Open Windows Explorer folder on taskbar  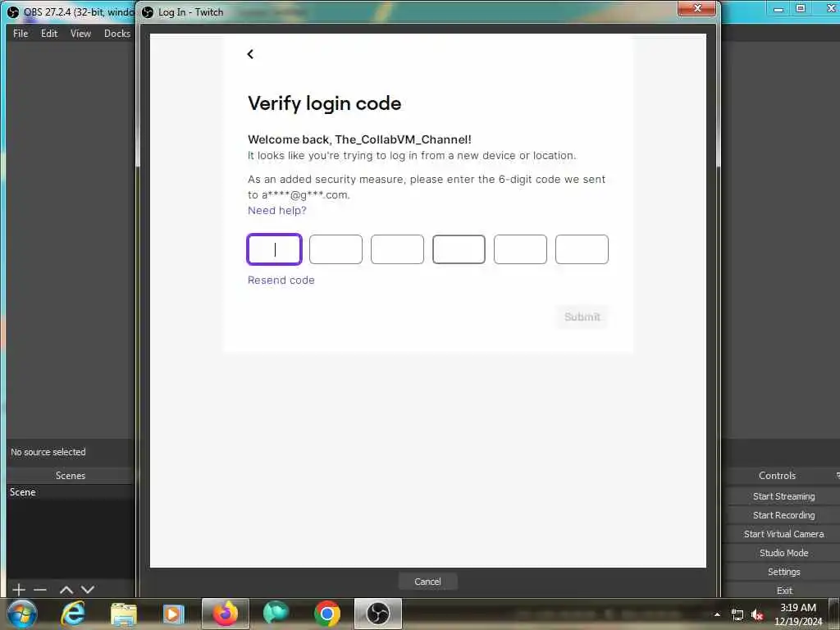pyautogui.click(x=124, y=614)
